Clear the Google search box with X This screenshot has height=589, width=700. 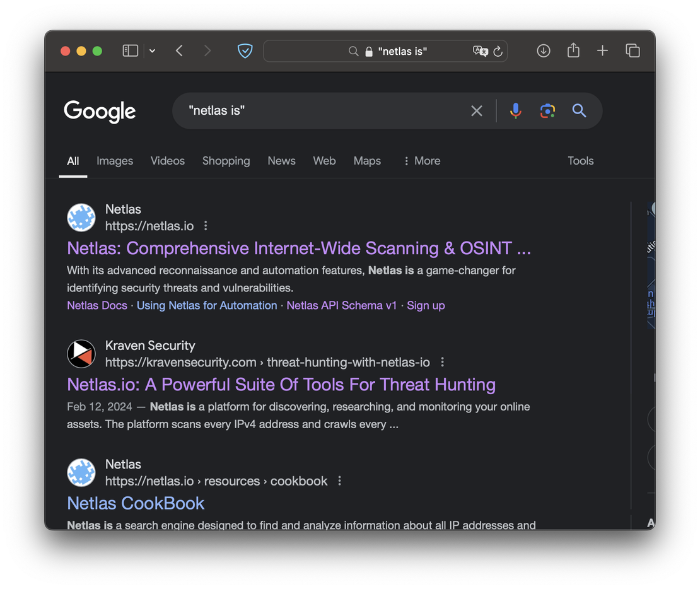[x=477, y=111]
